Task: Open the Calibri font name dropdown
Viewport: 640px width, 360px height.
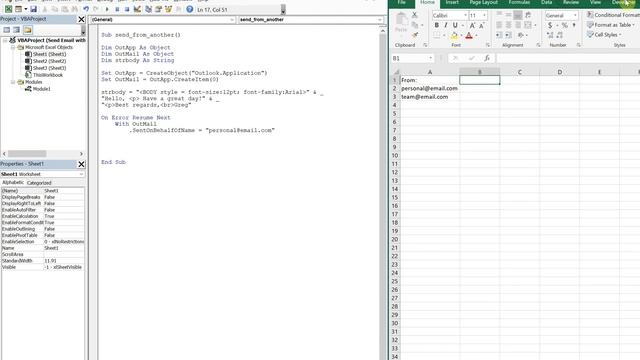Action: pyautogui.click(x=465, y=16)
